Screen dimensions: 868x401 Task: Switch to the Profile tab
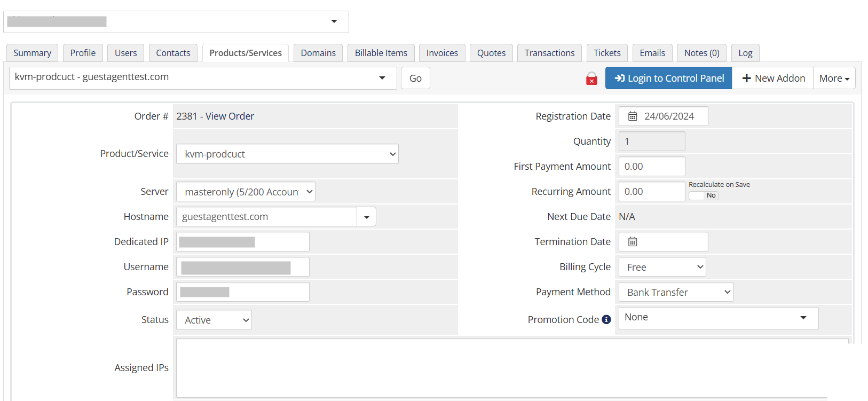click(83, 53)
